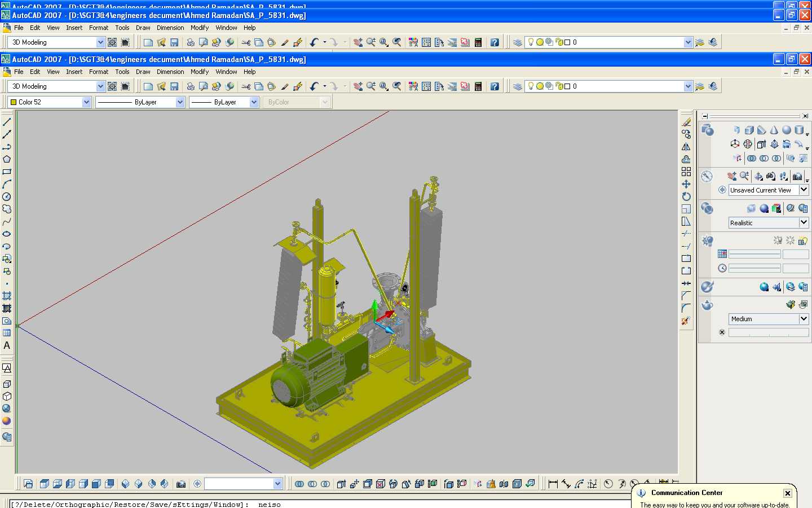The width and height of the screenshot is (812, 508).
Task: Select the Polygon draw tool
Action: (7, 159)
